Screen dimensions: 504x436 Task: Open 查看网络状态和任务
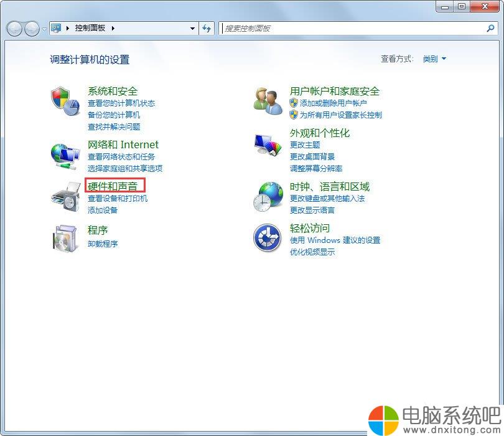(121, 157)
